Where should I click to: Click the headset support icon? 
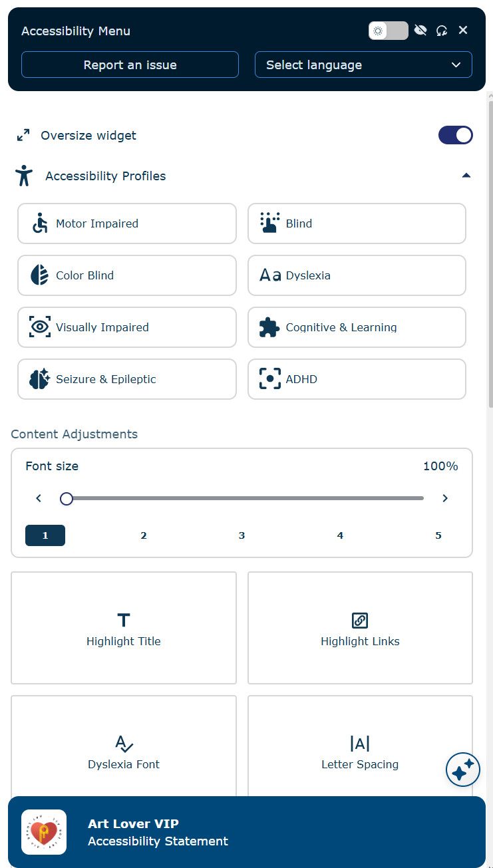tap(442, 30)
